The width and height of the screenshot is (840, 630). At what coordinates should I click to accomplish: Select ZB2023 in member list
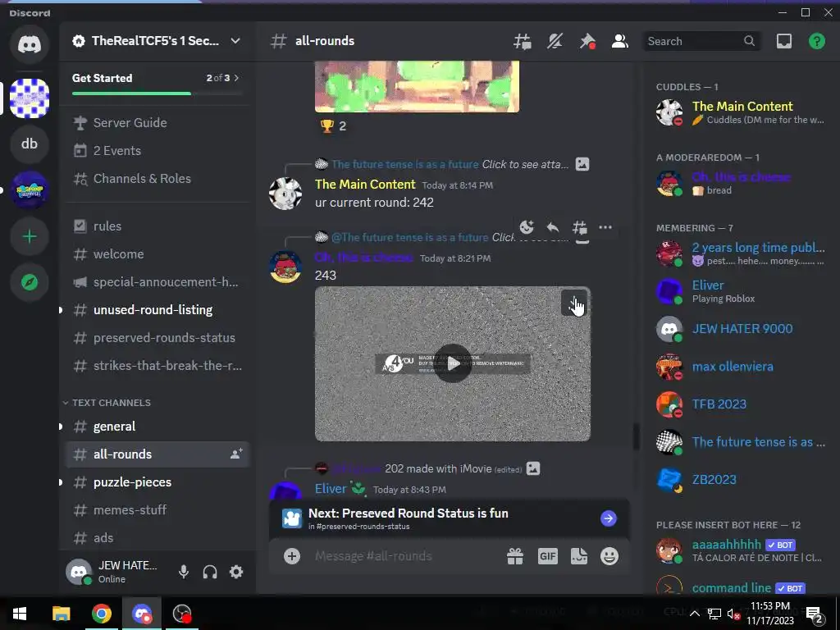click(741, 480)
